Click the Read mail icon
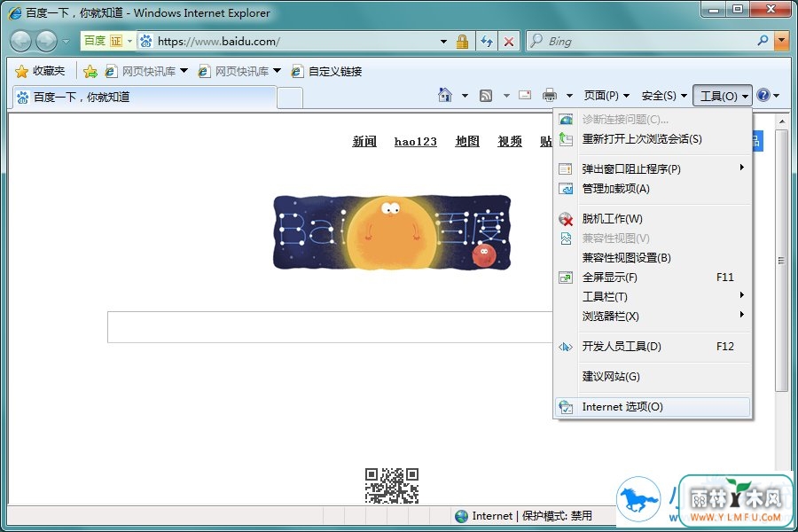This screenshot has width=798, height=532. point(525,95)
